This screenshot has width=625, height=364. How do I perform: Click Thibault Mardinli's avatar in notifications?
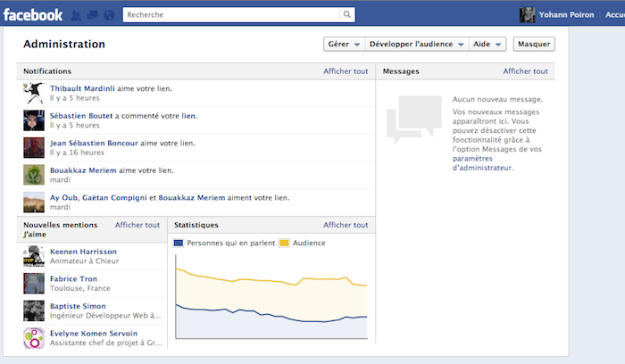pos(34,94)
